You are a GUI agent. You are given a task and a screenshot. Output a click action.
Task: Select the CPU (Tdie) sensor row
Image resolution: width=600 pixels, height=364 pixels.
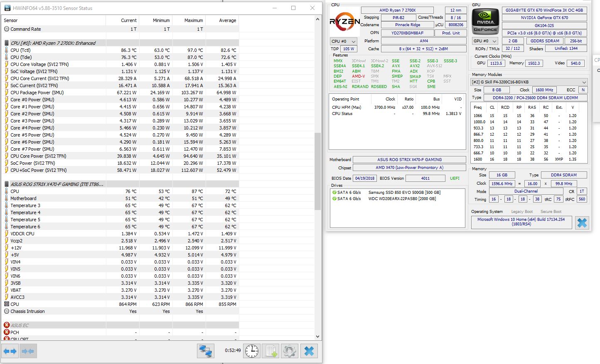coord(120,57)
